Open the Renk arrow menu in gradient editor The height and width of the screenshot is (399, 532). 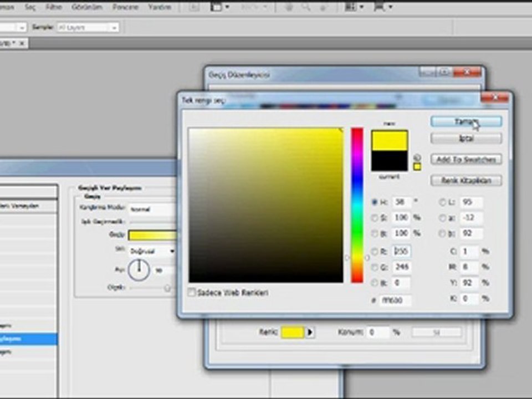310,332
